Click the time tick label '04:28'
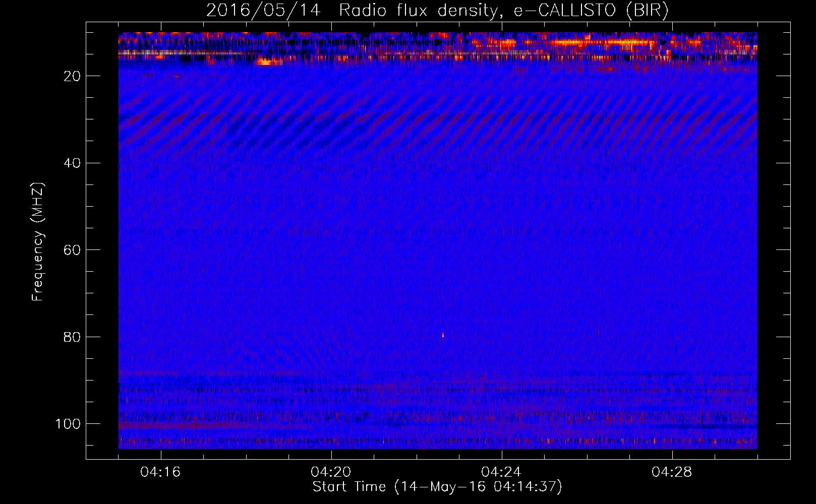Screen dimensions: 816x504 click(x=672, y=472)
